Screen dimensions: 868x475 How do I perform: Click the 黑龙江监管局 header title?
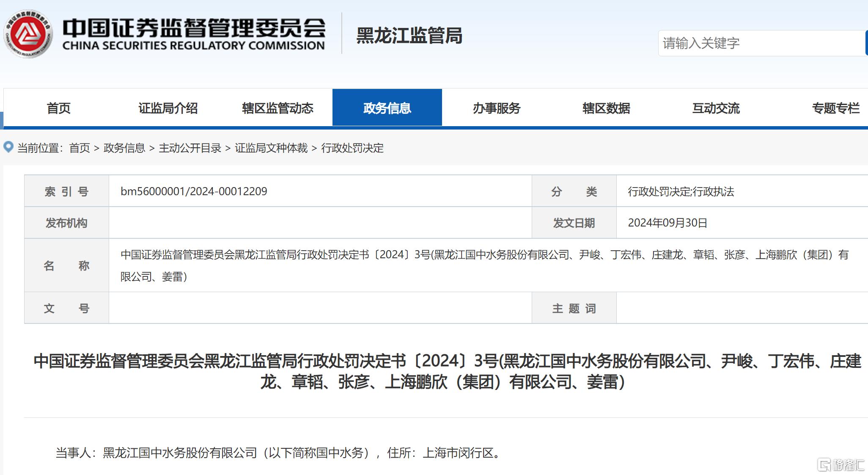point(409,36)
